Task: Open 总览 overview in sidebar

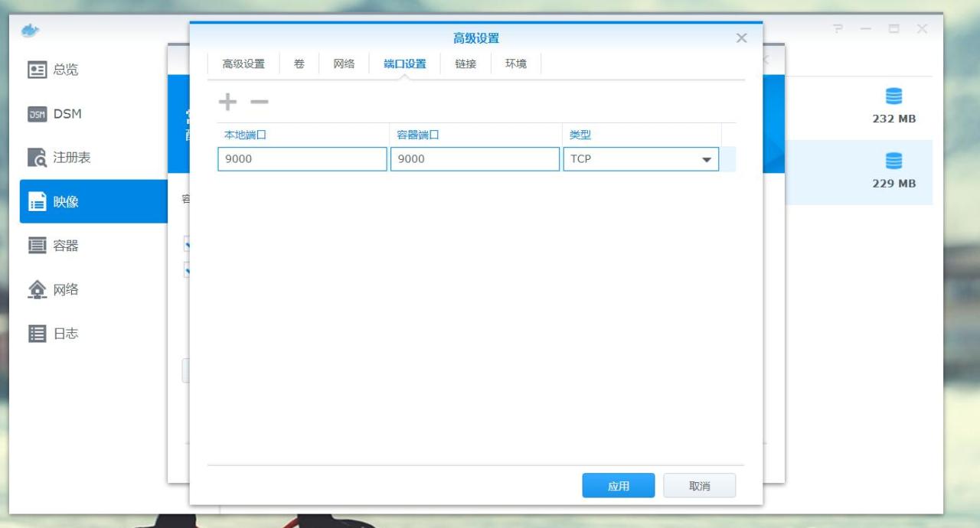Action: click(x=54, y=70)
